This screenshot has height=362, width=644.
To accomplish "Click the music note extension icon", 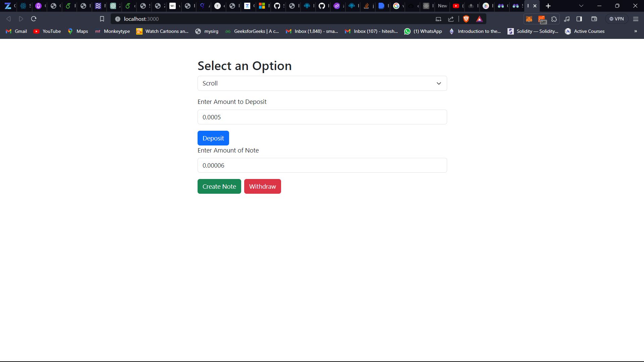I will pos(568,18).
